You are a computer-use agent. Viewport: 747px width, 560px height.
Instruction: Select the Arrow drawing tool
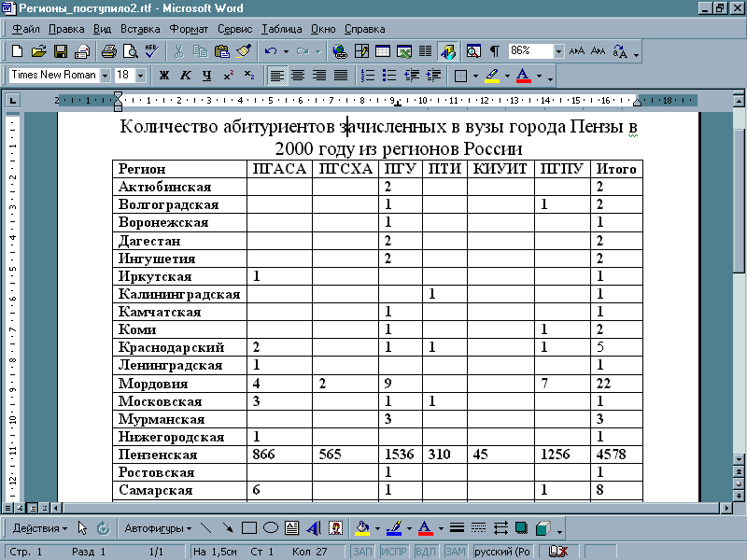coord(228,527)
